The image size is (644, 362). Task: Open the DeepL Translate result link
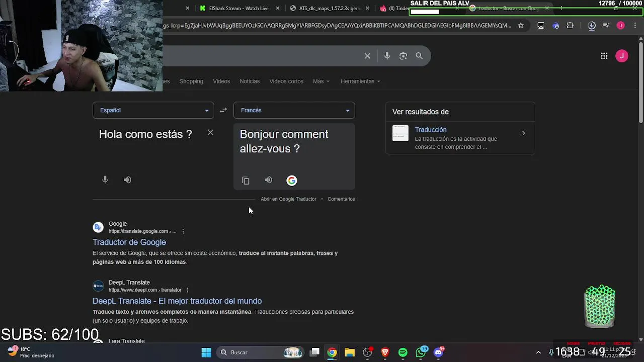coord(177,301)
